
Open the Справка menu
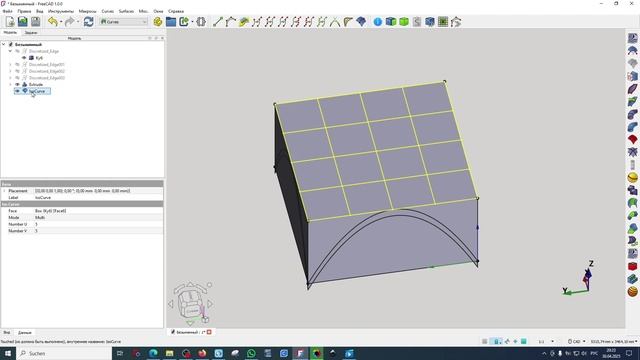pyautogui.click(x=176, y=11)
